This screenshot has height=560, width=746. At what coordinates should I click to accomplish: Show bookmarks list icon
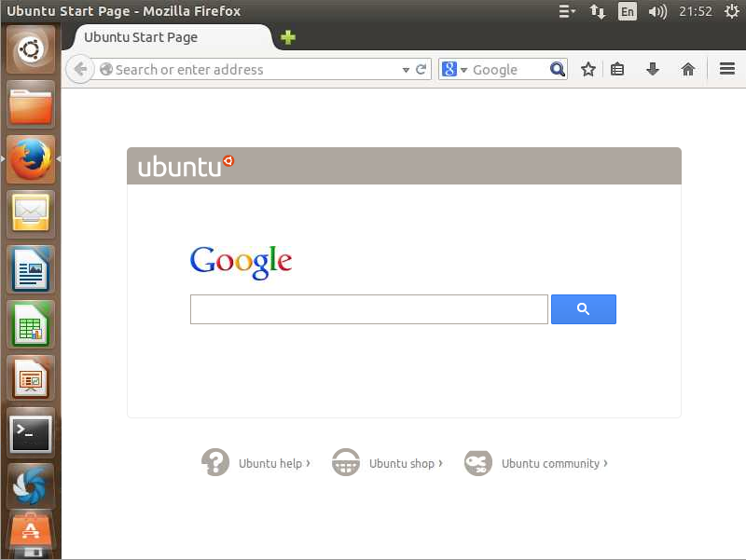click(x=617, y=69)
